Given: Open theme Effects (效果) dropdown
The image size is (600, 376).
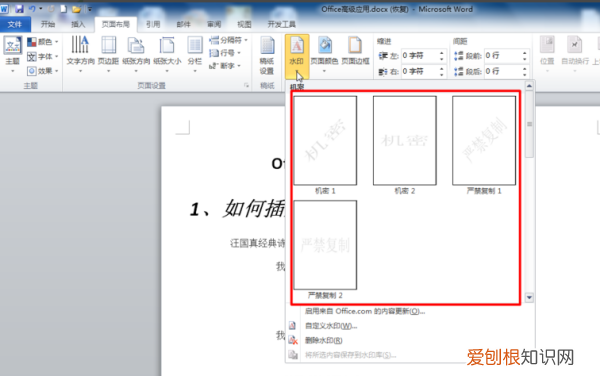Looking at the screenshot, I should (43, 71).
